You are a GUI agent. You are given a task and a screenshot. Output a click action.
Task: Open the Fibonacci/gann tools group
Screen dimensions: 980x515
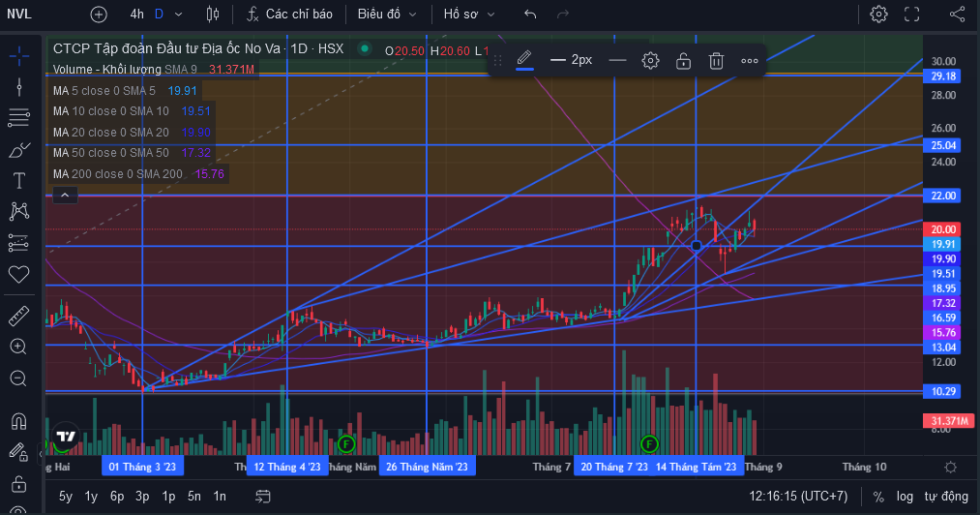pyautogui.click(x=18, y=118)
